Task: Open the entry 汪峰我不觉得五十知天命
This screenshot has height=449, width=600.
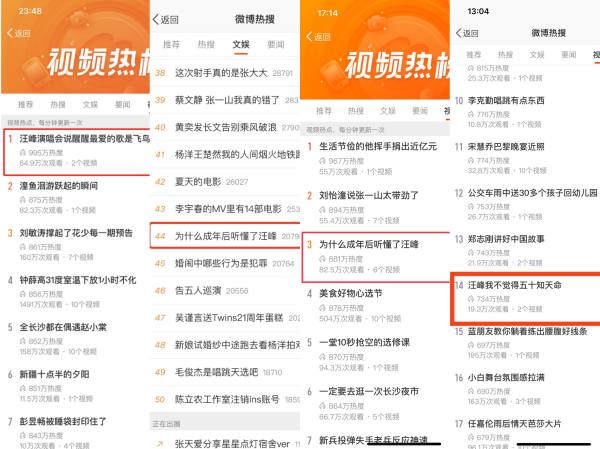Action: (525, 297)
